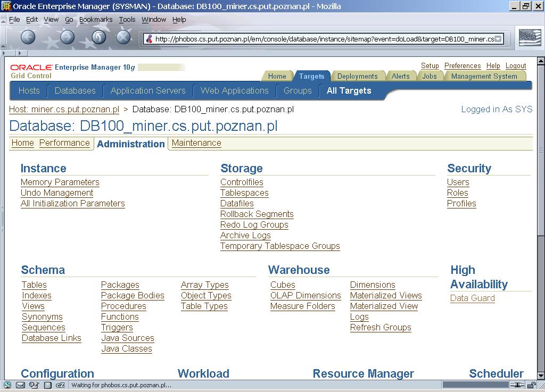Viewport: 545px width, 392px height.
Task: Open the Tablespaces link
Action: click(x=245, y=193)
